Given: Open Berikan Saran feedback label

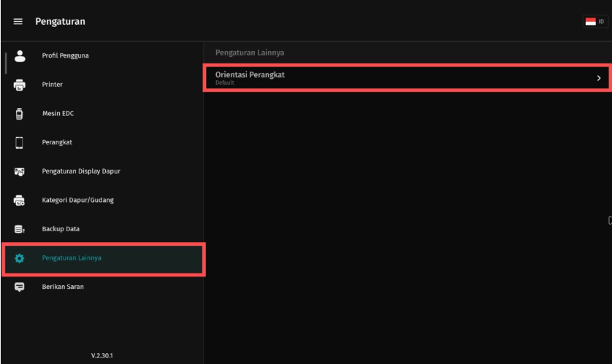Looking at the screenshot, I should tap(63, 287).
